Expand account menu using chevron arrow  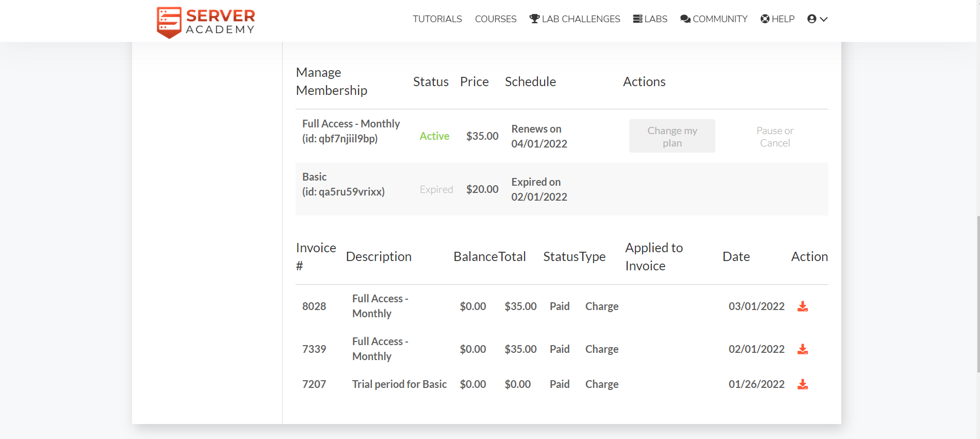pos(824,19)
